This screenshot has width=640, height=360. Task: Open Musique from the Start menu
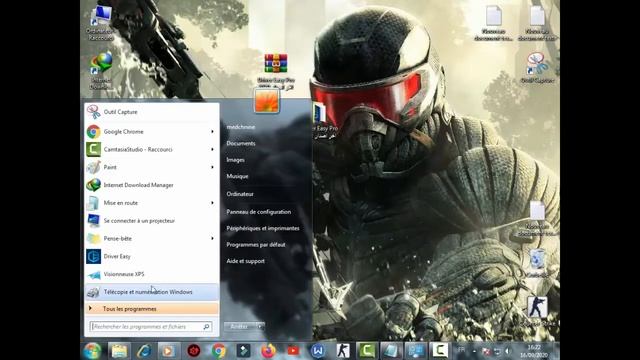click(x=237, y=176)
